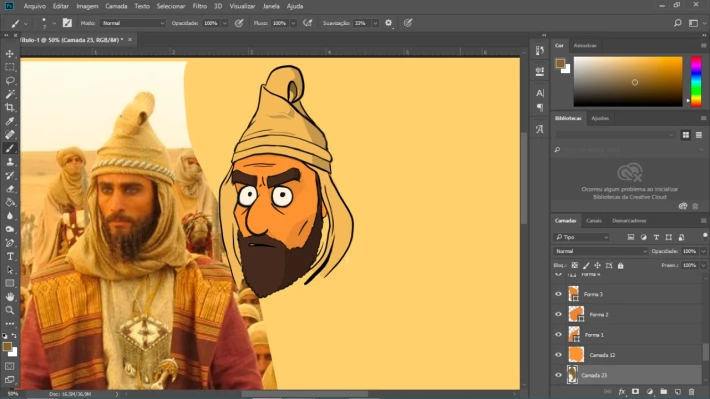Switch to the Canais tab

tap(594, 221)
